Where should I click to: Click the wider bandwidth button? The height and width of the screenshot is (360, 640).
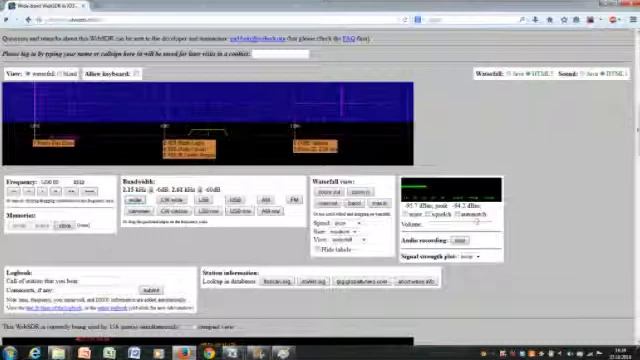pos(135,200)
